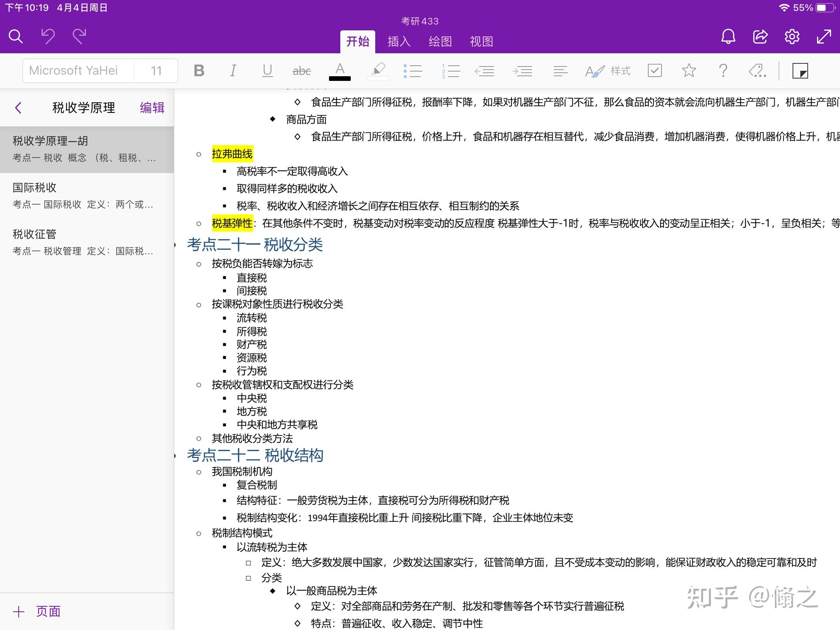
Task: Share the notebook via share icon
Action: point(760,37)
